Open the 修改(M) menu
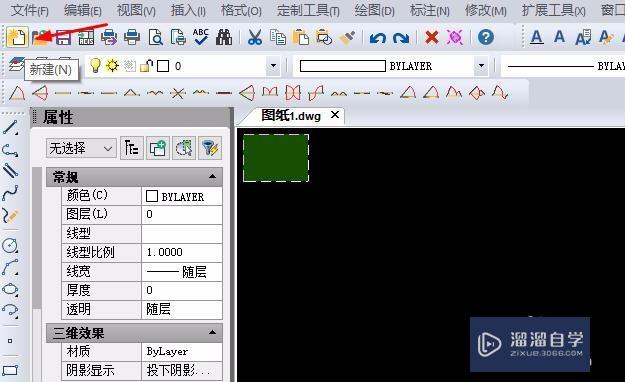625x382 pixels. pos(485,10)
